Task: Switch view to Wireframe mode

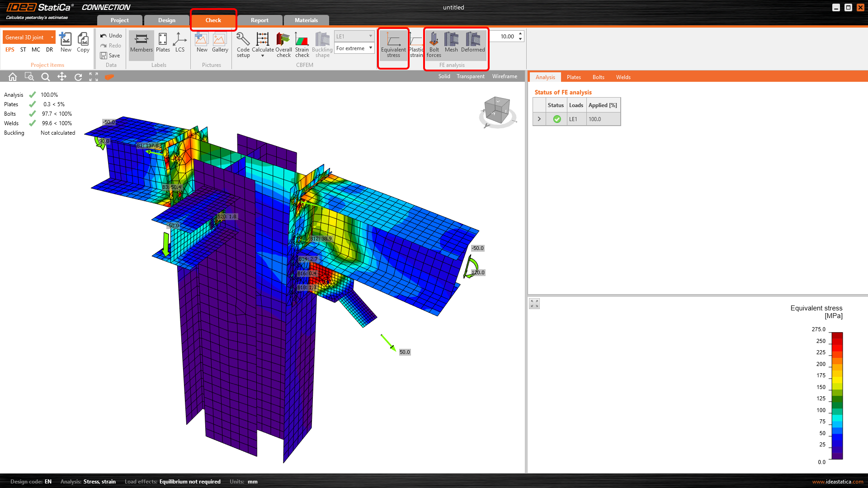Action: [x=505, y=76]
